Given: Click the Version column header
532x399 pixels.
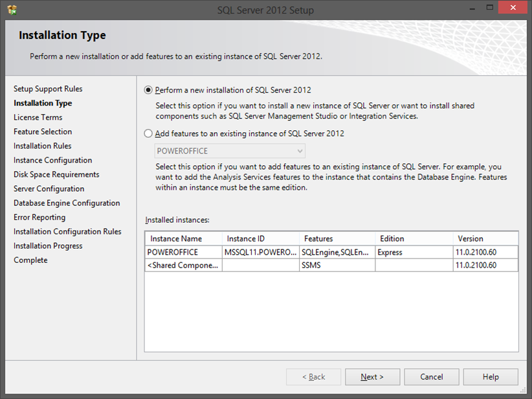Looking at the screenshot, I should click(485, 239).
